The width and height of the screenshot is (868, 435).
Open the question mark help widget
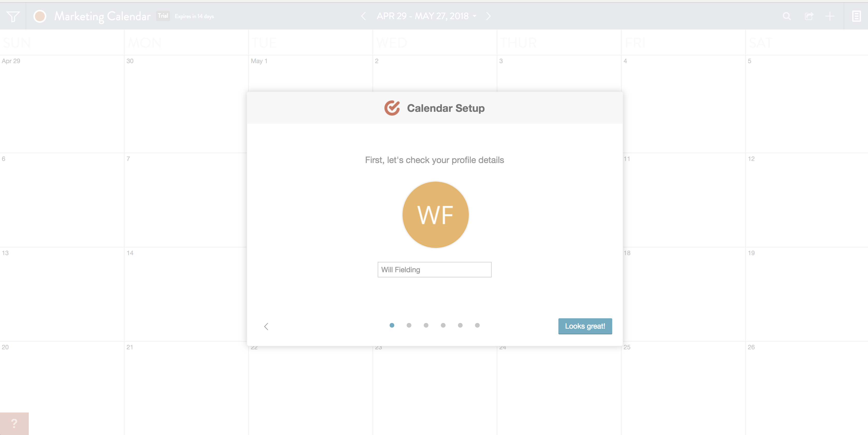[14, 424]
